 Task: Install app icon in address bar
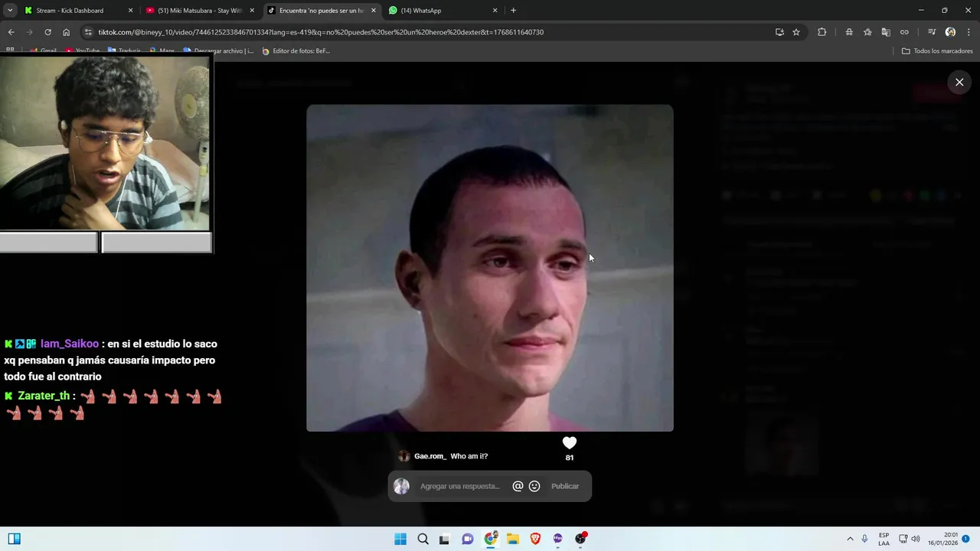click(779, 32)
